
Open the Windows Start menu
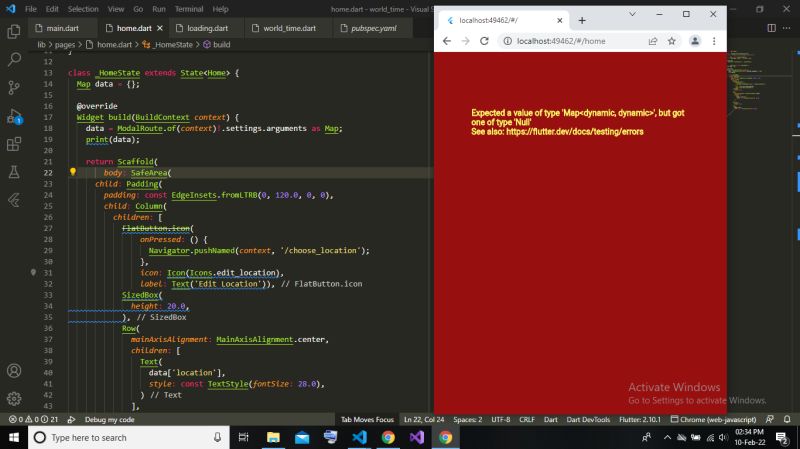point(14,437)
